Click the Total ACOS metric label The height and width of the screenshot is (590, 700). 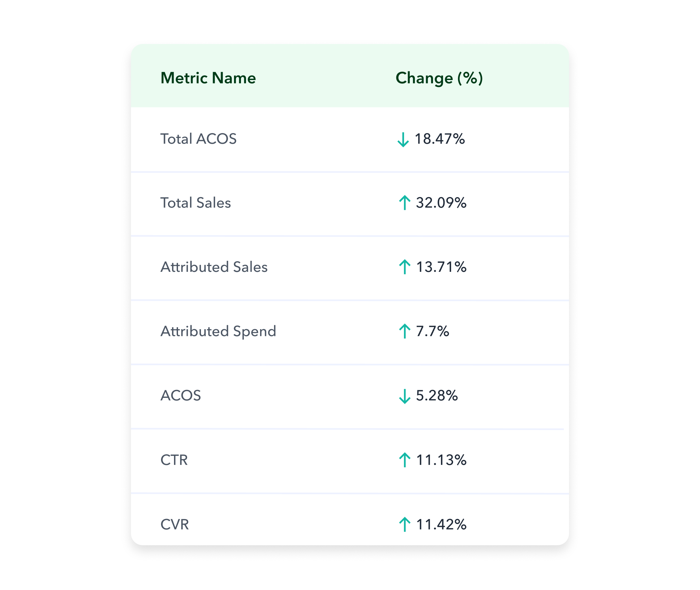tap(198, 139)
